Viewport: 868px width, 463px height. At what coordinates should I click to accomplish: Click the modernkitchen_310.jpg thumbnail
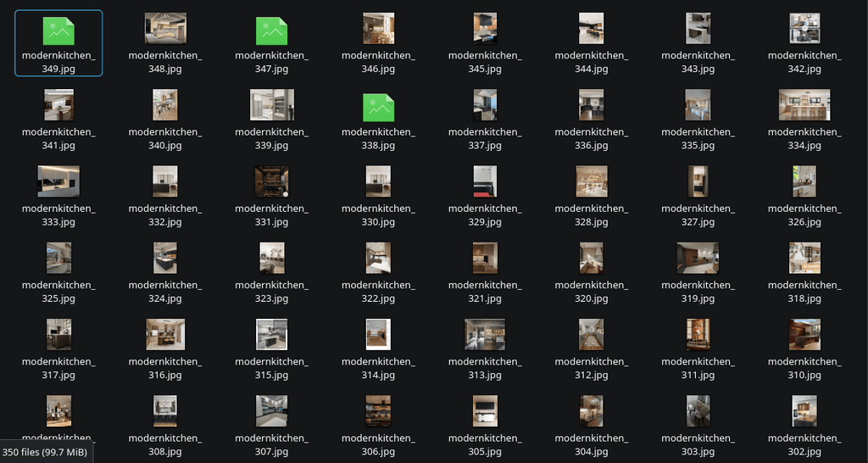804,334
